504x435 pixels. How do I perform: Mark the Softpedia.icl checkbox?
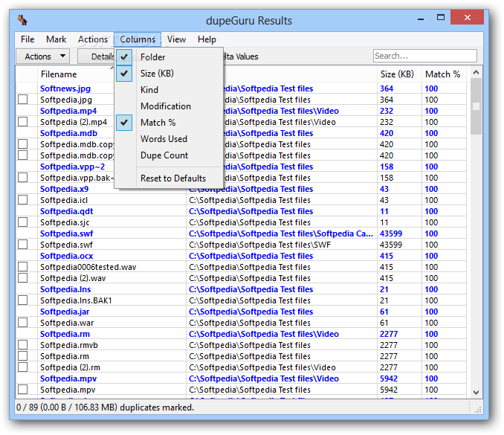click(x=23, y=200)
